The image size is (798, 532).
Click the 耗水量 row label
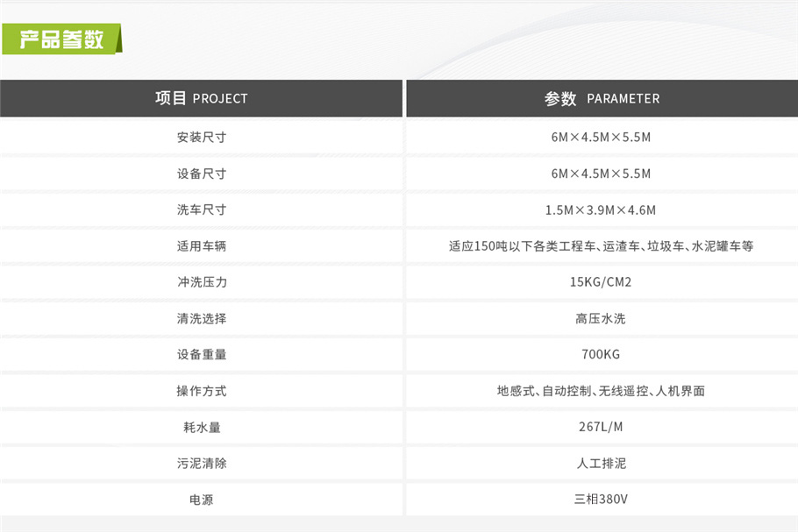pyautogui.click(x=201, y=428)
